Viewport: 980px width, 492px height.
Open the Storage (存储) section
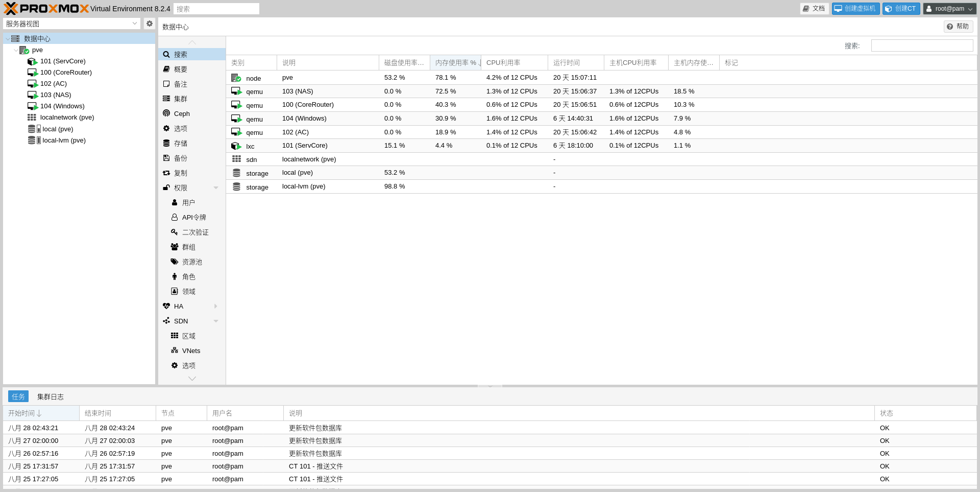point(181,144)
